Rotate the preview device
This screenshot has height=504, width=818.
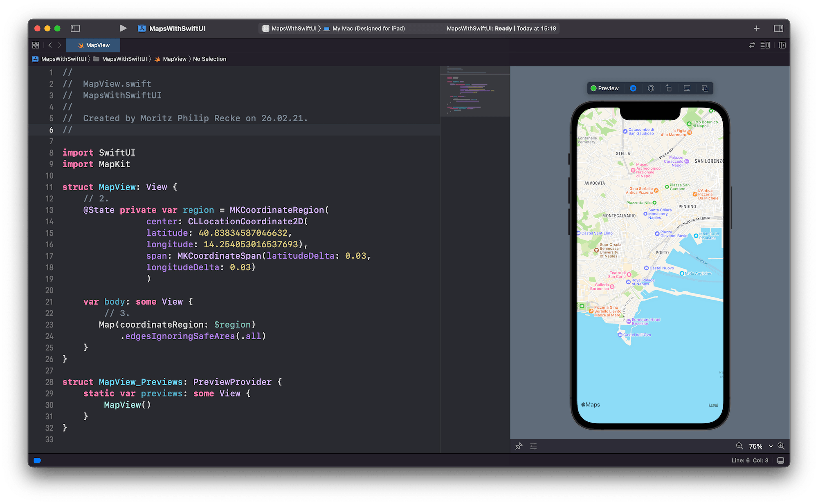669,88
